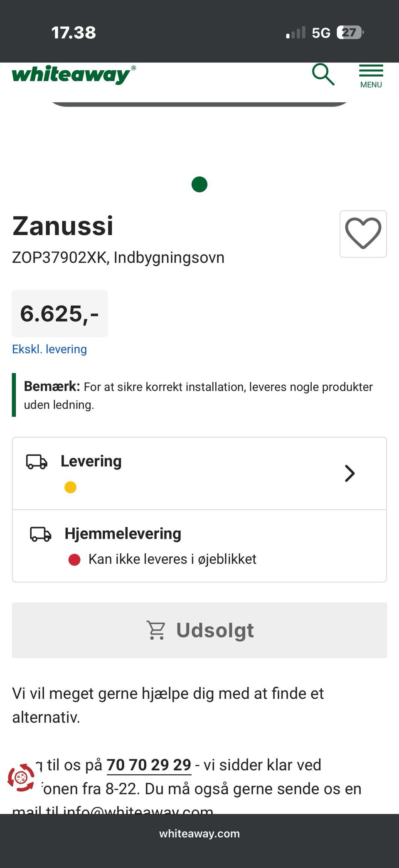Tap the yellow Levering status dot
Viewport: 399px width, 868px height.
[70, 487]
